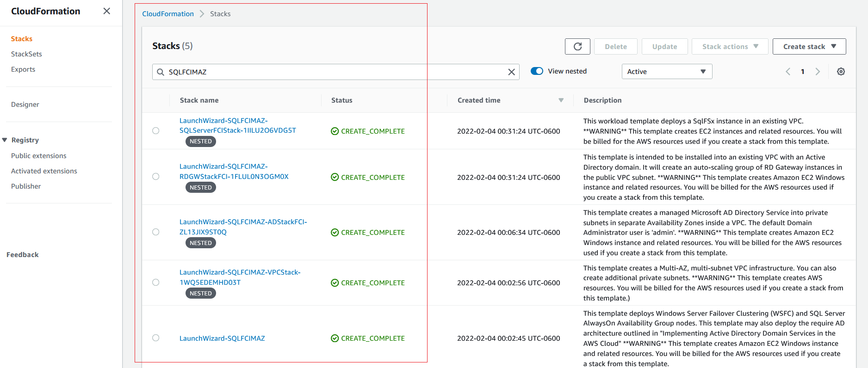
Task: Select the RDGWStackFCI stack radio button
Action: coord(156,177)
